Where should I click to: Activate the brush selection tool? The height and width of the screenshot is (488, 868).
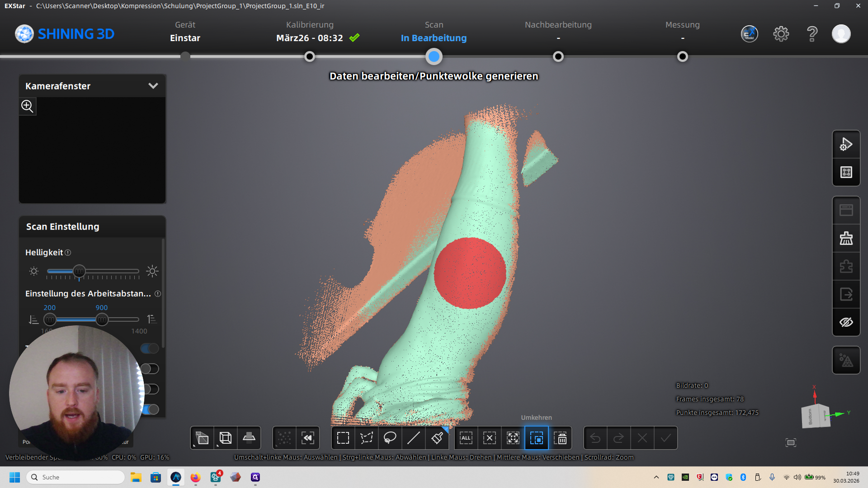[x=437, y=438]
